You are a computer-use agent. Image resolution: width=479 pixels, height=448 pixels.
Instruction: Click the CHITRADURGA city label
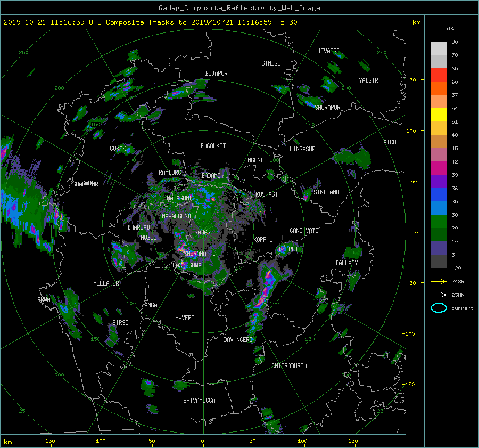click(x=290, y=366)
